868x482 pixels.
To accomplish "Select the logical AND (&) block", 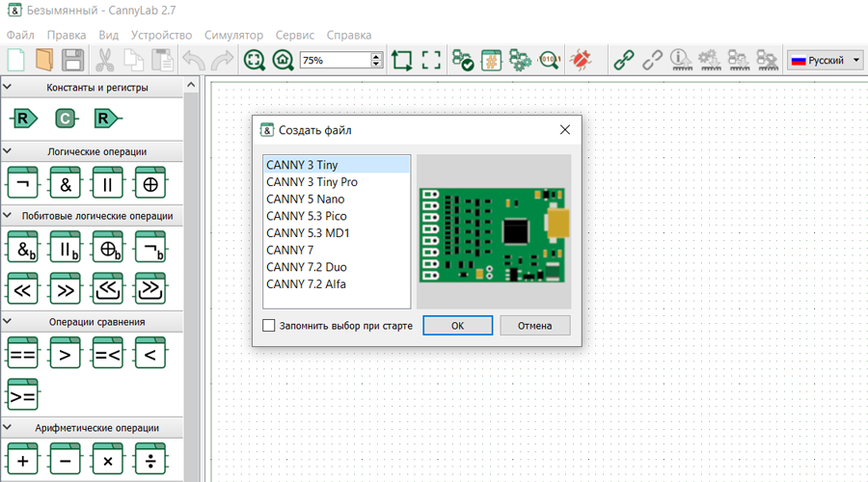I will [x=66, y=182].
